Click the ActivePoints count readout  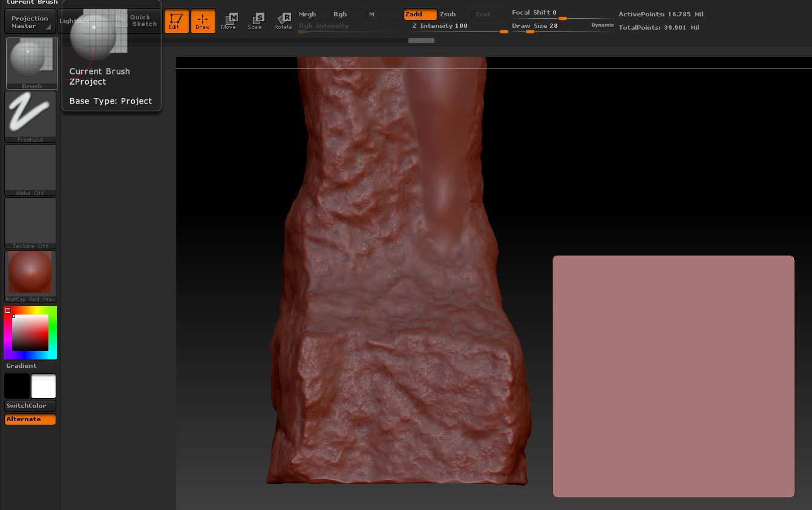click(661, 14)
